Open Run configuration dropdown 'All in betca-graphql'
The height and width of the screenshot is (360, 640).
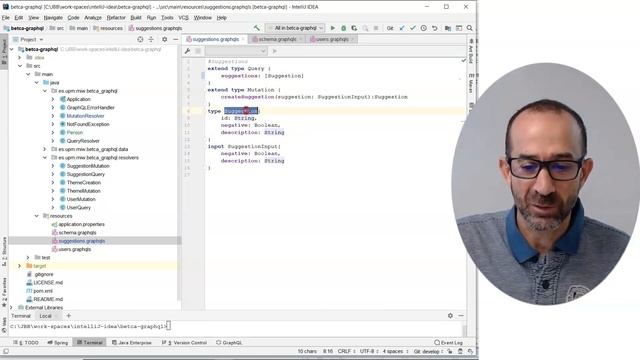295,28
